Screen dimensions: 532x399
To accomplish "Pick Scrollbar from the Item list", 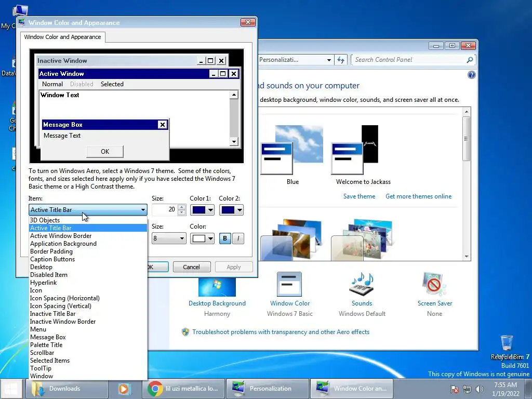I will [88, 353].
